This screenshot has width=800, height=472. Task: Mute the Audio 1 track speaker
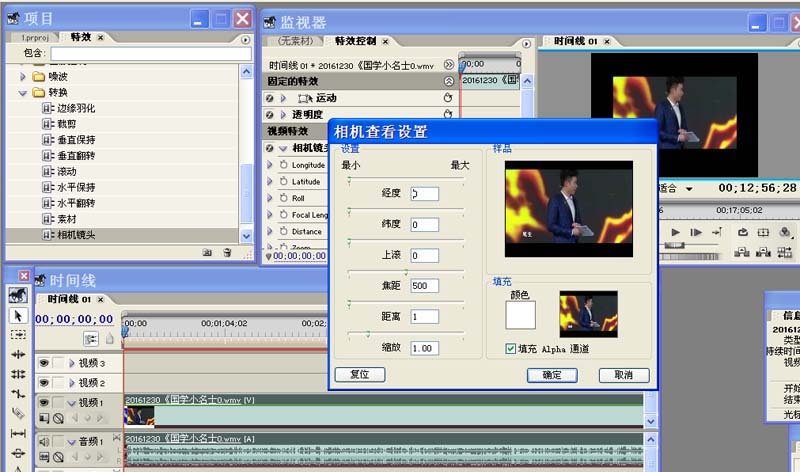(44, 441)
